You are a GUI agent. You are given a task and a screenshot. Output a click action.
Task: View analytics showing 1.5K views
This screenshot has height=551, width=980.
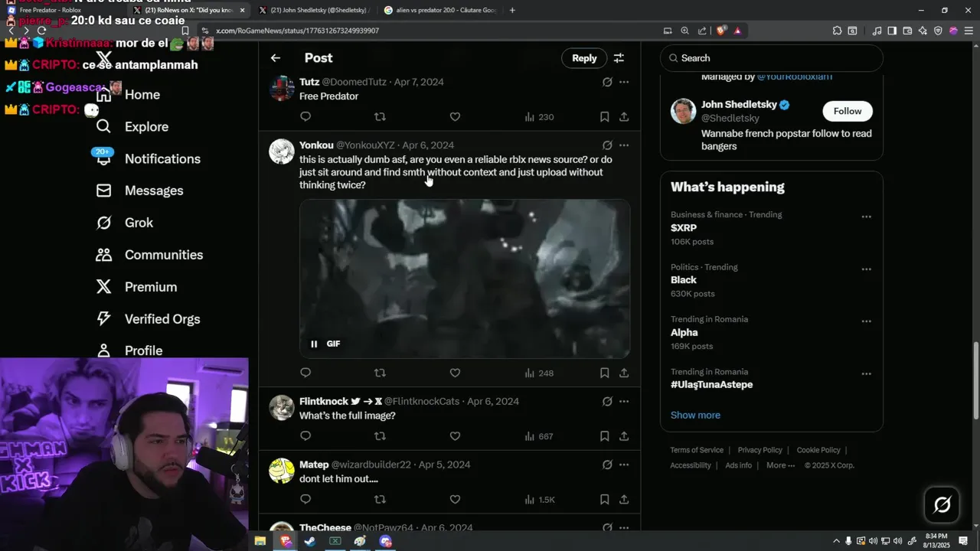tap(540, 500)
